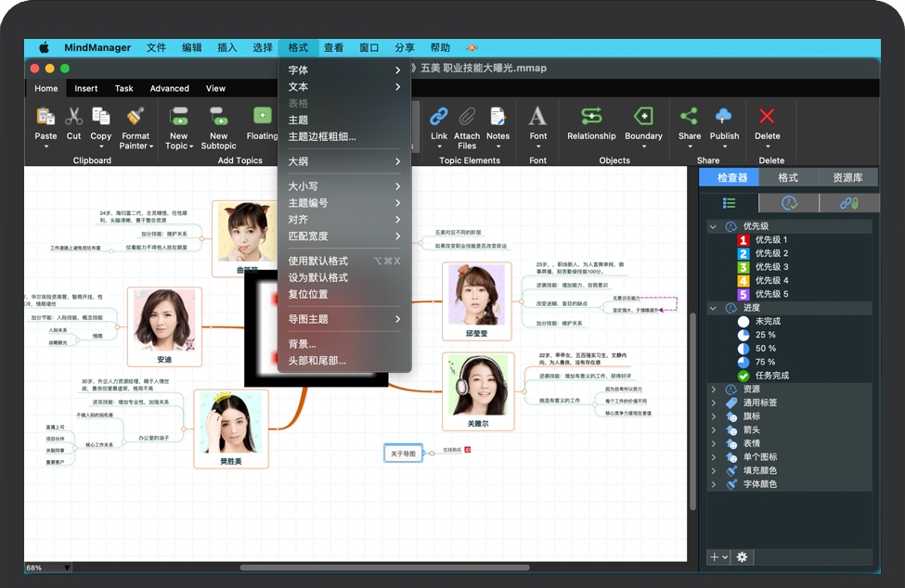Click the New Topic icon
This screenshot has width=905, height=588.
[178, 117]
